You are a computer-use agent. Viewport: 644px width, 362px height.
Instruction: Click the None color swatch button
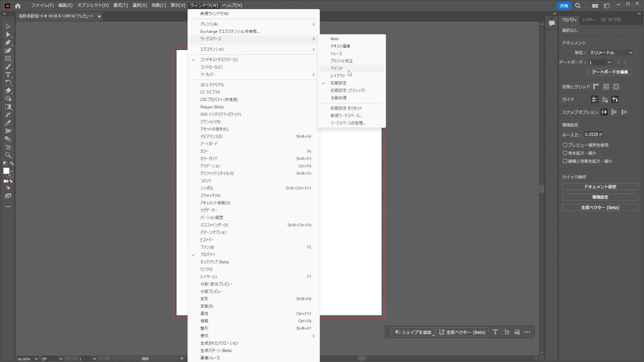tap(11, 181)
